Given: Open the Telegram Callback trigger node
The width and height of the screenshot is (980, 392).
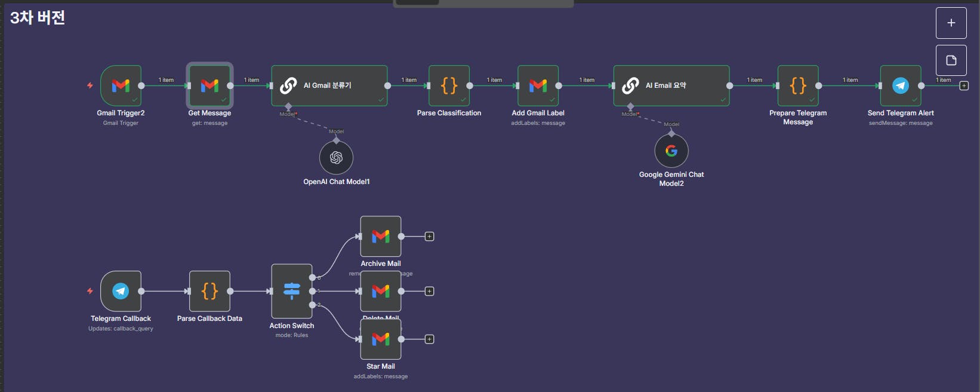Looking at the screenshot, I should point(121,291).
